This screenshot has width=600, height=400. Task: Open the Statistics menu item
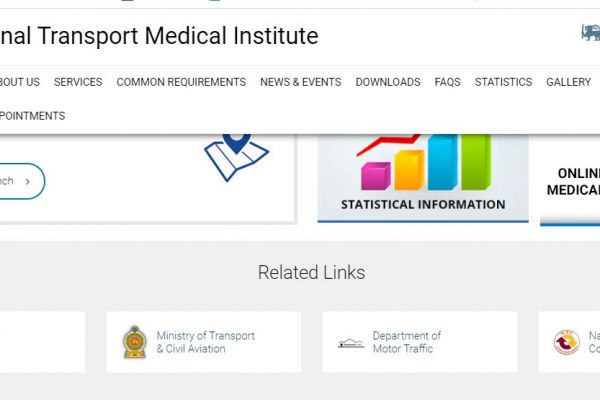tap(503, 82)
